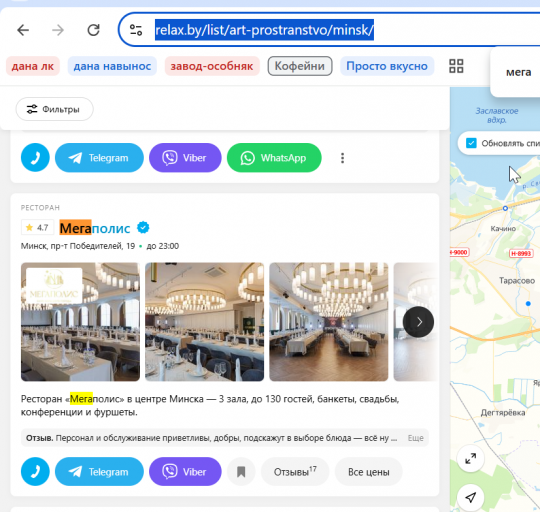Advance the photo carousel with next arrow

click(x=418, y=322)
